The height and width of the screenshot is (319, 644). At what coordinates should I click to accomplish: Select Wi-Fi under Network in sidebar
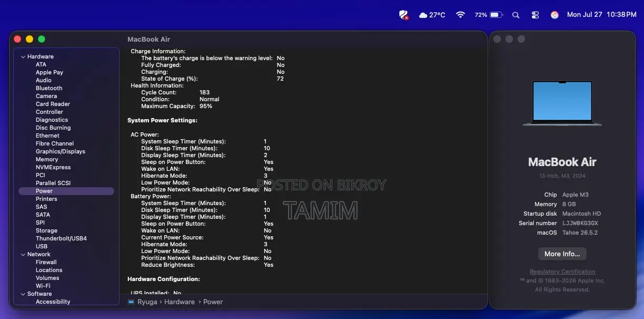[x=43, y=286]
